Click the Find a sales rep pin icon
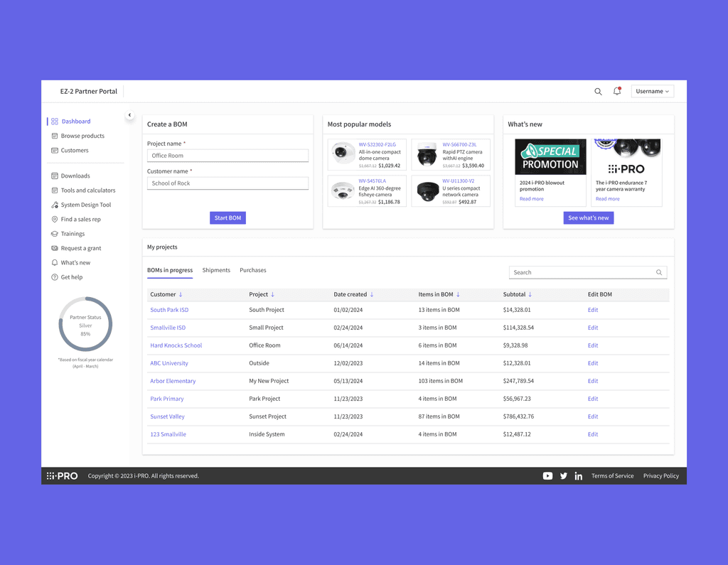The image size is (728, 565). (x=55, y=219)
